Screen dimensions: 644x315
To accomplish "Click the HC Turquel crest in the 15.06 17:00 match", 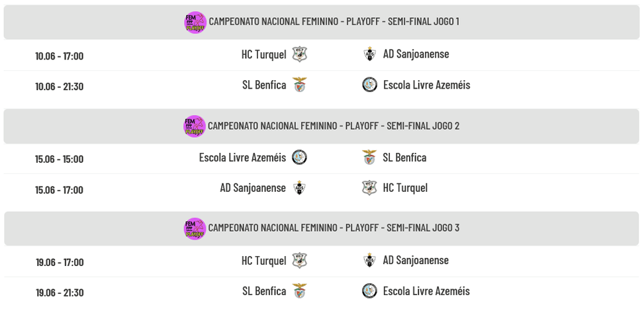I will point(369,188).
